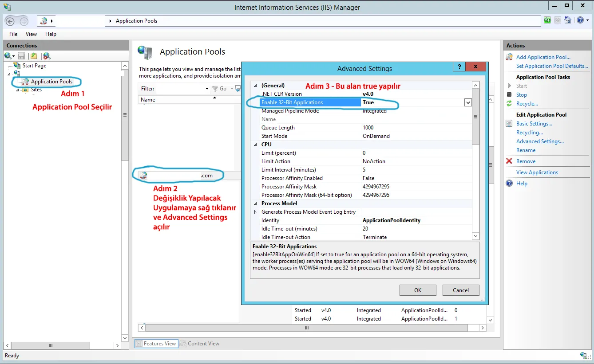This screenshot has width=594, height=364.
Task: Refresh the page with the green toolbar icon
Action: coord(547,20)
